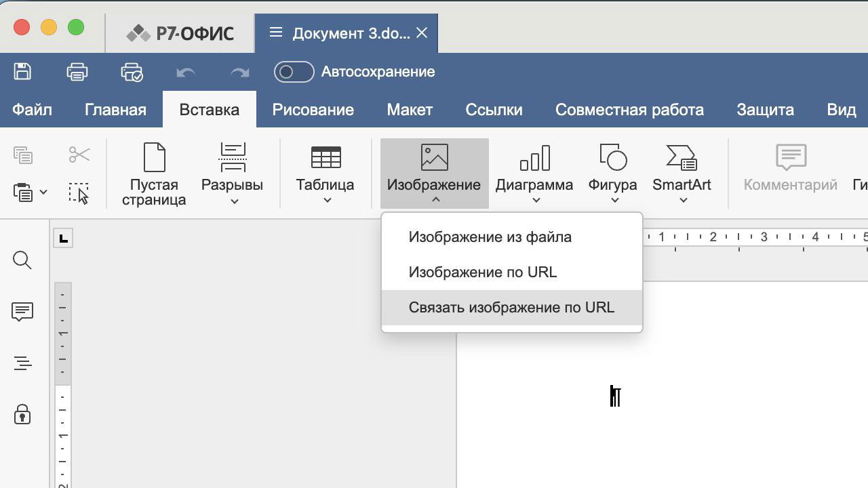Click the tab stop selector
Image resolution: width=868 pixels, height=488 pixels.
click(x=63, y=238)
